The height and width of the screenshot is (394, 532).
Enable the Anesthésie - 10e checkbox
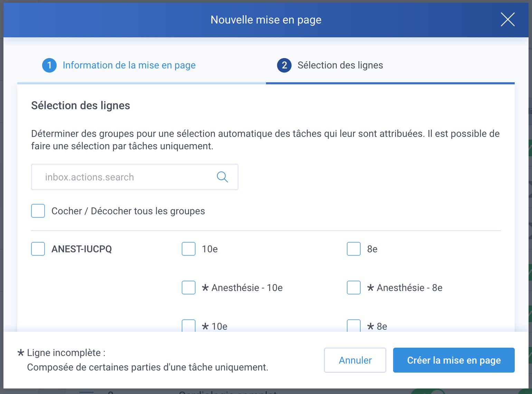[189, 288]
